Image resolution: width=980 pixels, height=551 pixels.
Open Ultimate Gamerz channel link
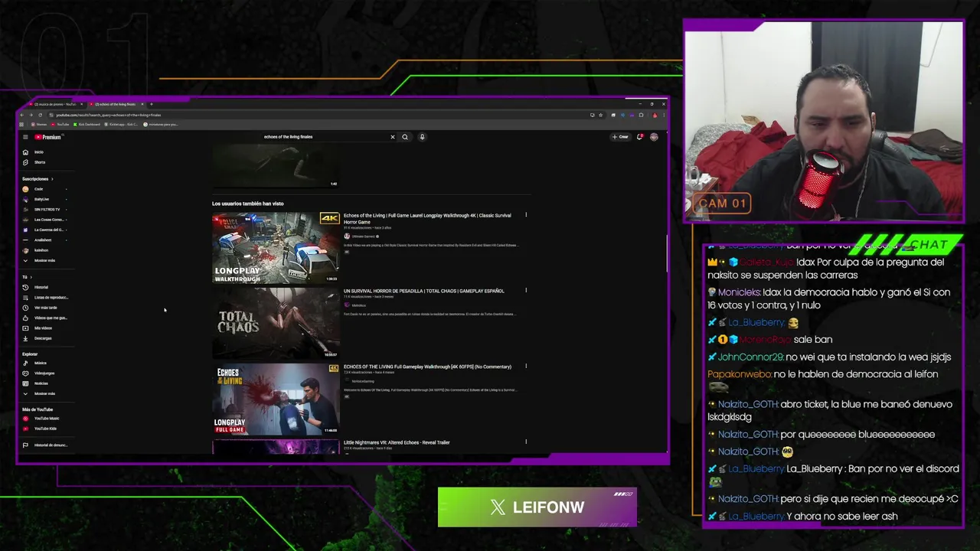pyautogui.click(x=364, y=236)
